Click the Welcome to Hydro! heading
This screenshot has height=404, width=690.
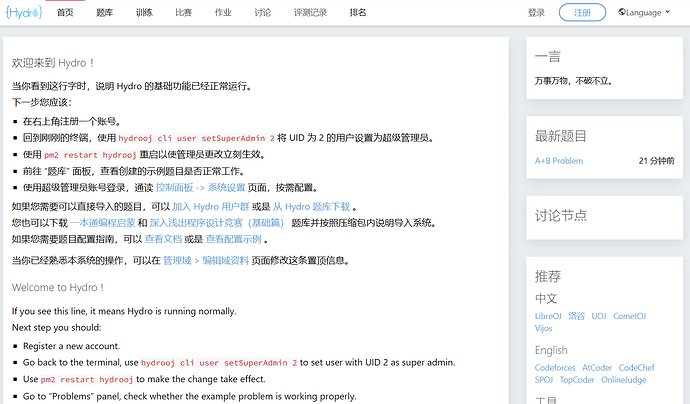pyautogui.click(x=58, y=288)
